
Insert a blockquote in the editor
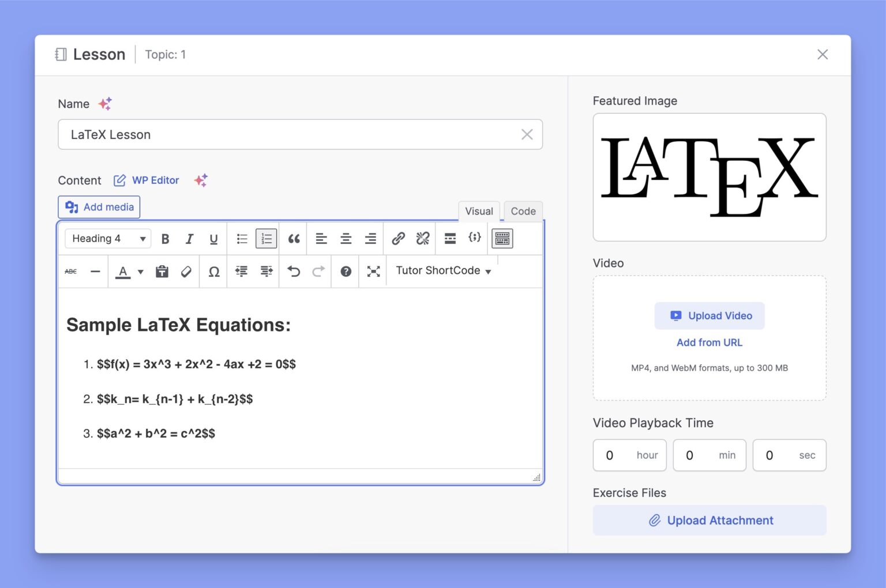tap(294, 238)
